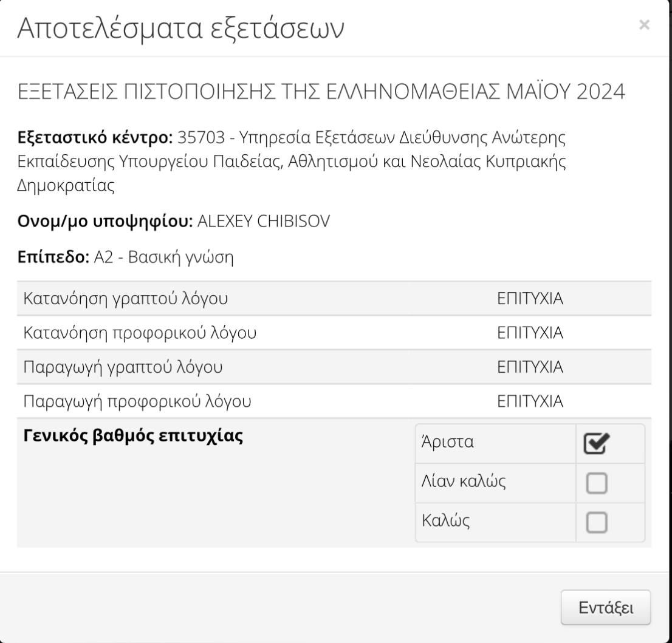
Task: Click the Αποτελέσματα εξετάσεων dialog title
Action: tap(180, 29)
